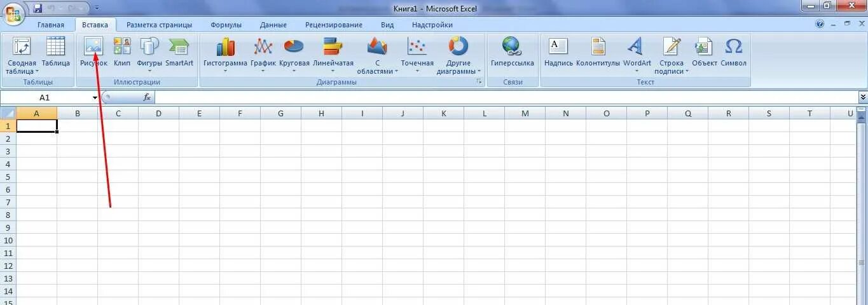Expand the Строка подписи dropdown arrow

687,72
